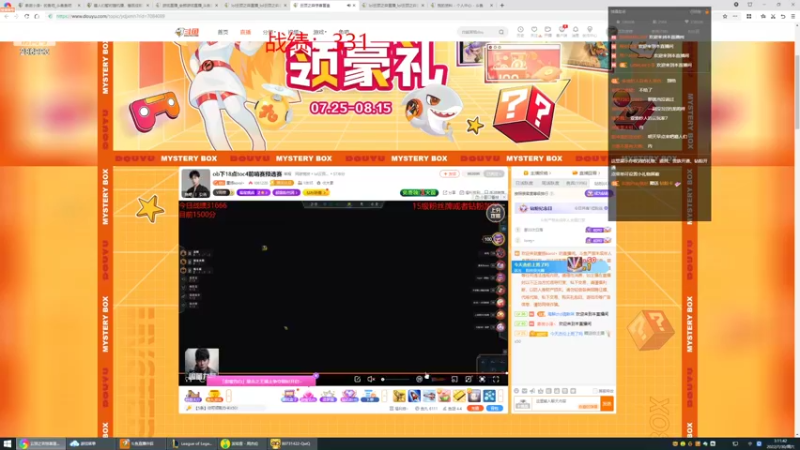Open the 首页 home menu item
The width and height of the screenshot is (800, 450).
click(223, 32)
